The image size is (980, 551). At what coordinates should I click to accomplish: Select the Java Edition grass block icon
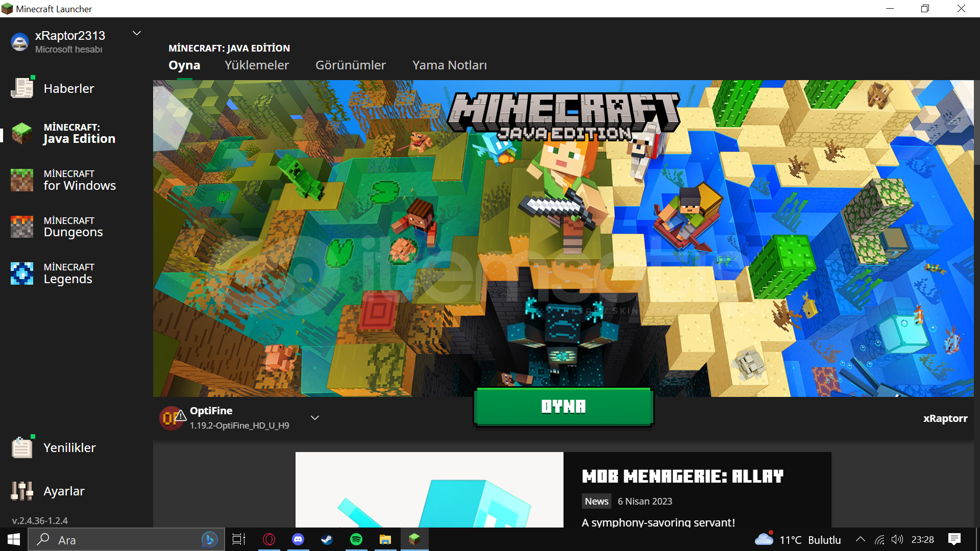[22, 134]
